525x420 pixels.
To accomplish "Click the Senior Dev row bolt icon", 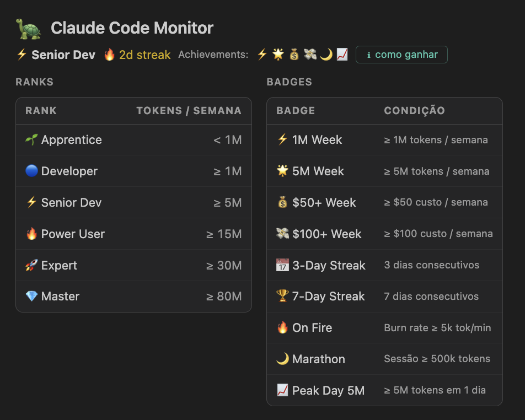I will pos(31,202).
